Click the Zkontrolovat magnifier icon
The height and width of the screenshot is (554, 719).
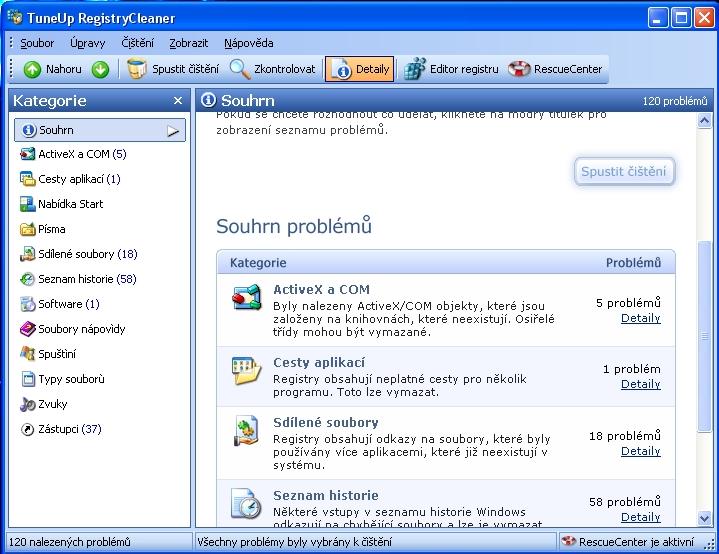point(239,69)
